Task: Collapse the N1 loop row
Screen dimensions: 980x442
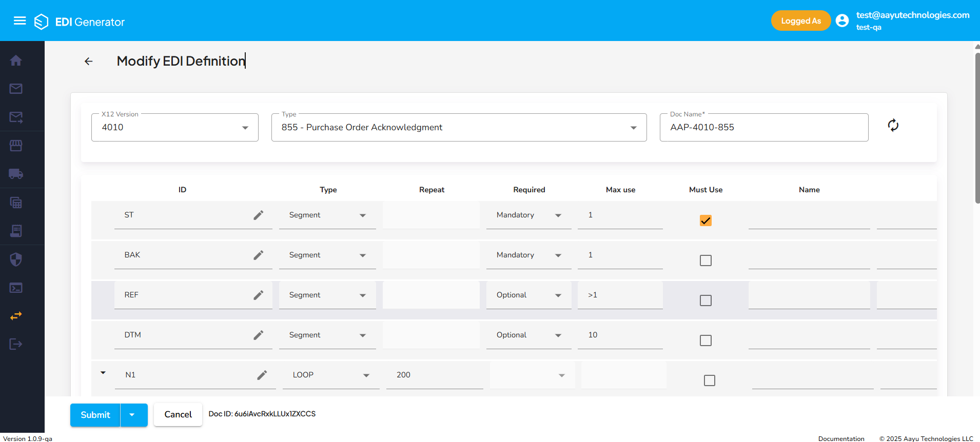Action: [103, 373]
